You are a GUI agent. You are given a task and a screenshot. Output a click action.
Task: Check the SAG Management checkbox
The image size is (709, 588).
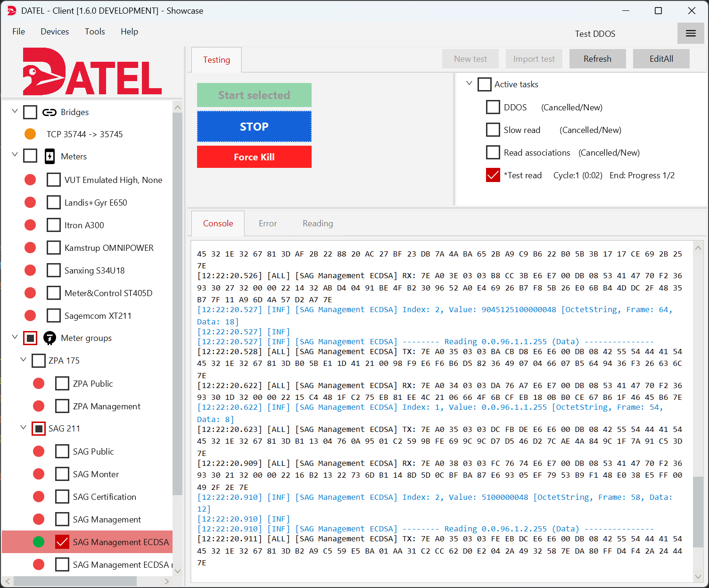62,519
